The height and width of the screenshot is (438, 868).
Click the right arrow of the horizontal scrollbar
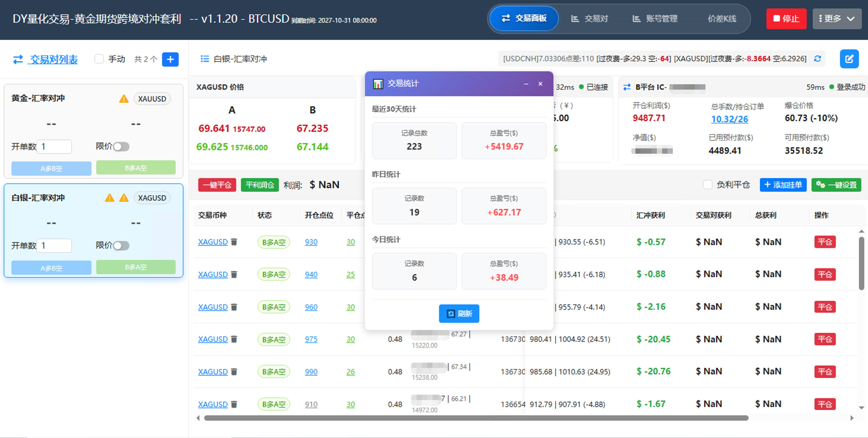click(x=852, y=418)
